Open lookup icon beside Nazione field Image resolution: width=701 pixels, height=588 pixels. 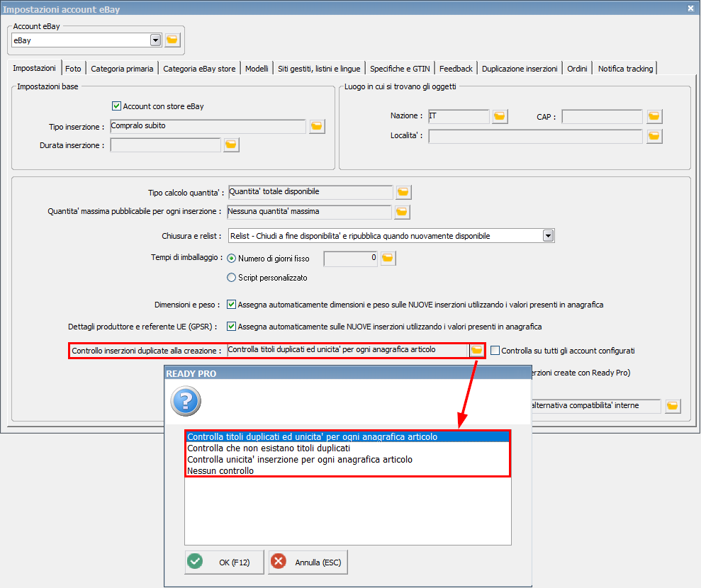[500, 117]
